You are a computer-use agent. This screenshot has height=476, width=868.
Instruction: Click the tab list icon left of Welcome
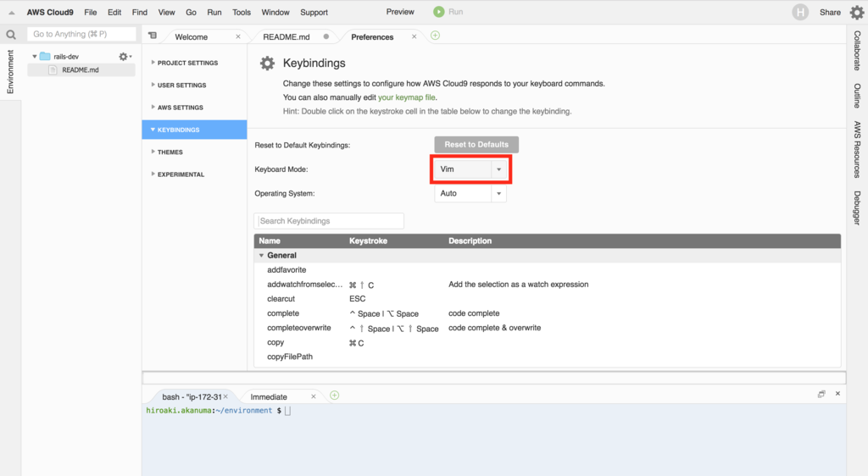pos(153,36)
